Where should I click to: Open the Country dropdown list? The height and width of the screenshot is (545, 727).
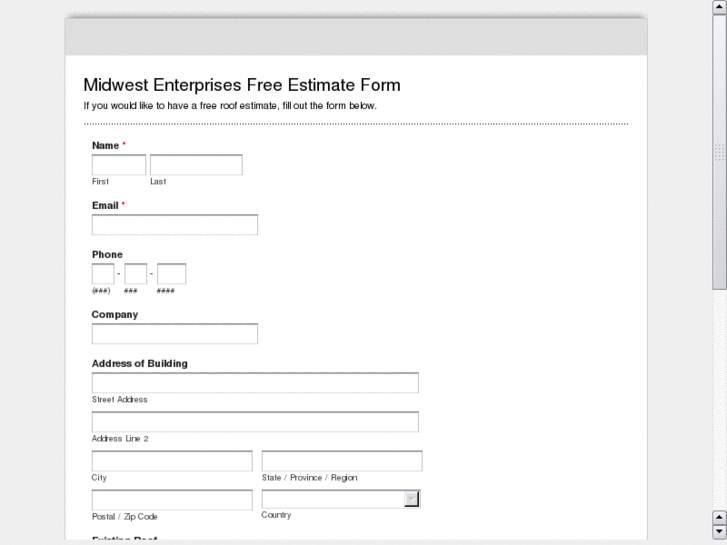coord(341,499)
